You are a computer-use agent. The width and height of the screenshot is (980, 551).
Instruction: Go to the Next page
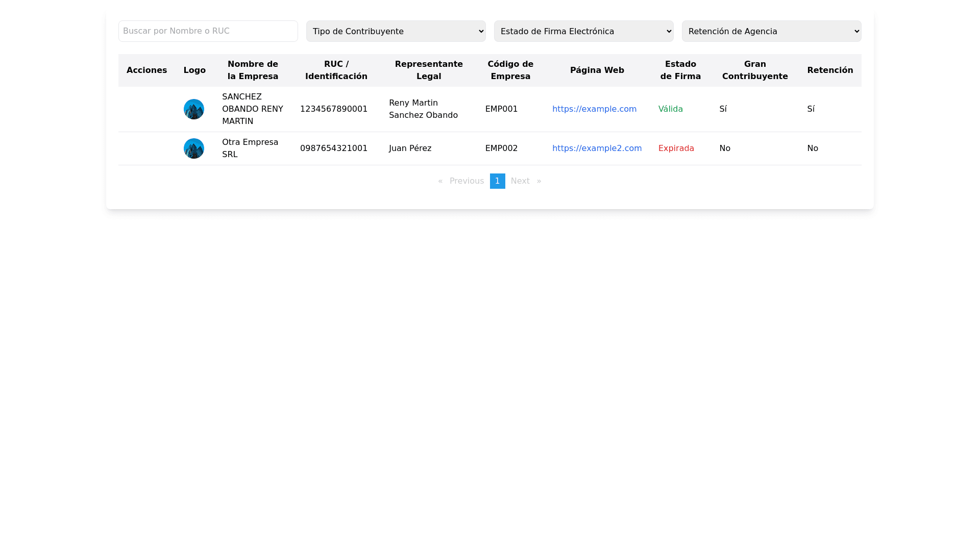tap(520, 181)
